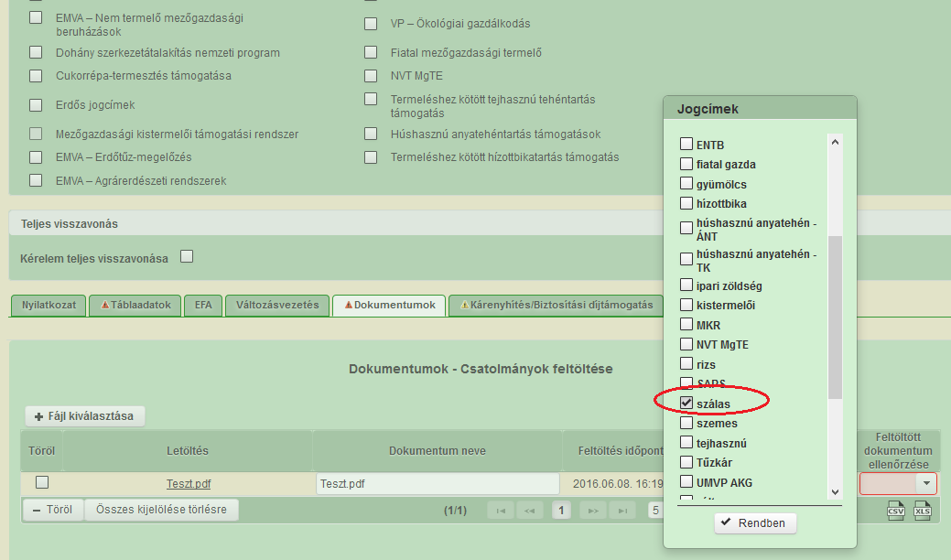
Task: Select the Teszt.pdf row delete checkbox
Action: pyautogui.click(x=42, y=482)
